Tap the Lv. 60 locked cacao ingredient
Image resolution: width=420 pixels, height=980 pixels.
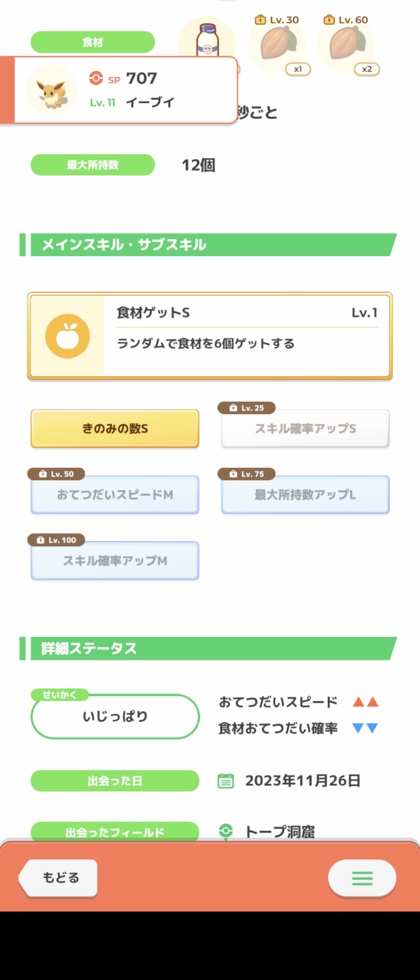346,45
